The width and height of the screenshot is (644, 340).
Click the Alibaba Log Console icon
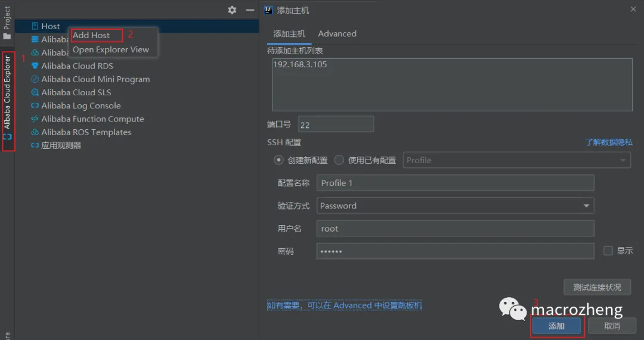[35, 106]
